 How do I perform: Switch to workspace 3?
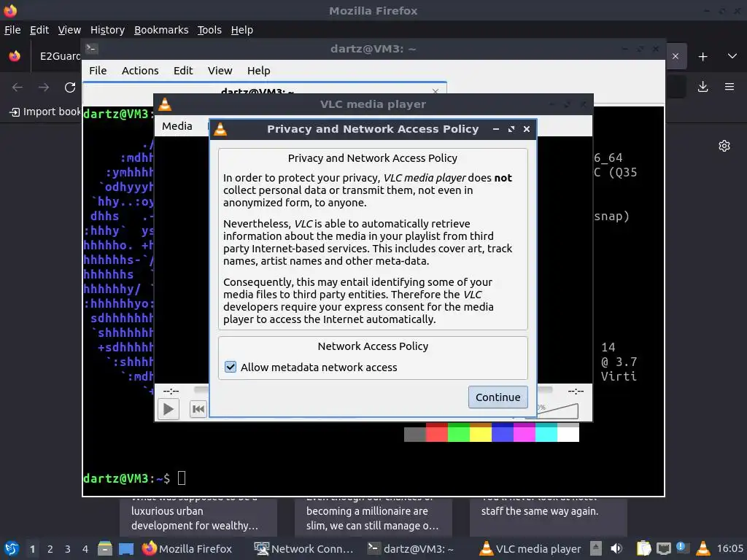68,549
